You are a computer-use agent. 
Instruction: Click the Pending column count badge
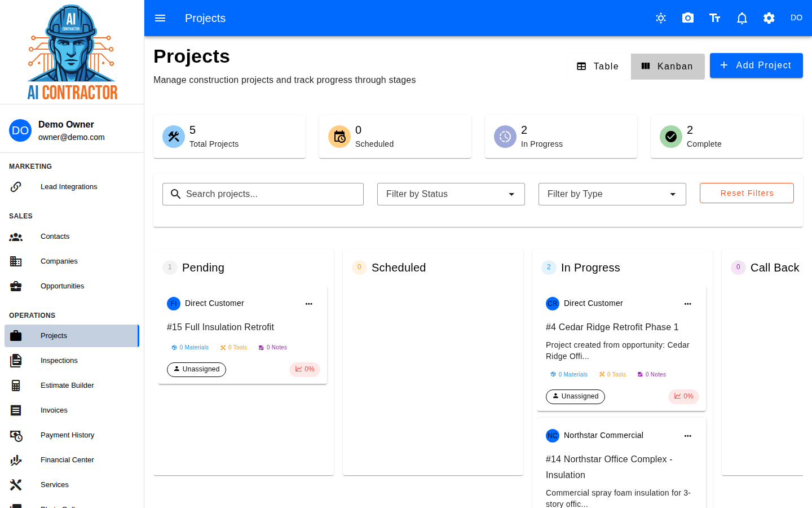click(x=170, y=268)
